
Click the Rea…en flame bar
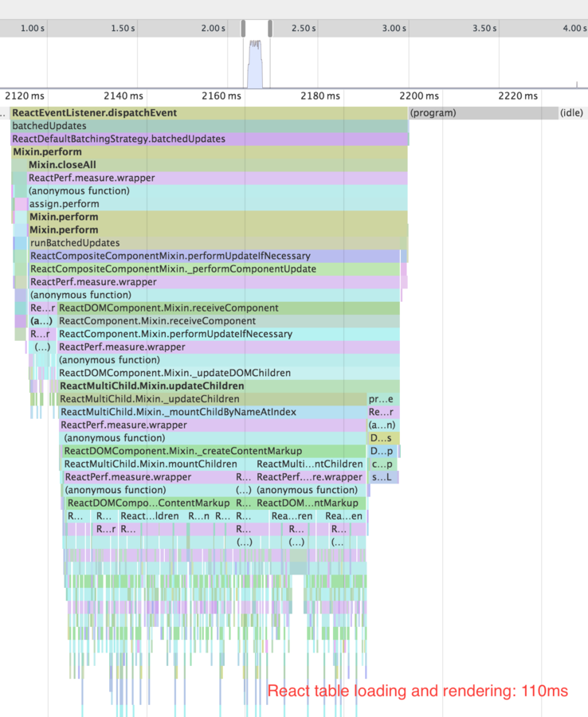[x=344, y=516]
